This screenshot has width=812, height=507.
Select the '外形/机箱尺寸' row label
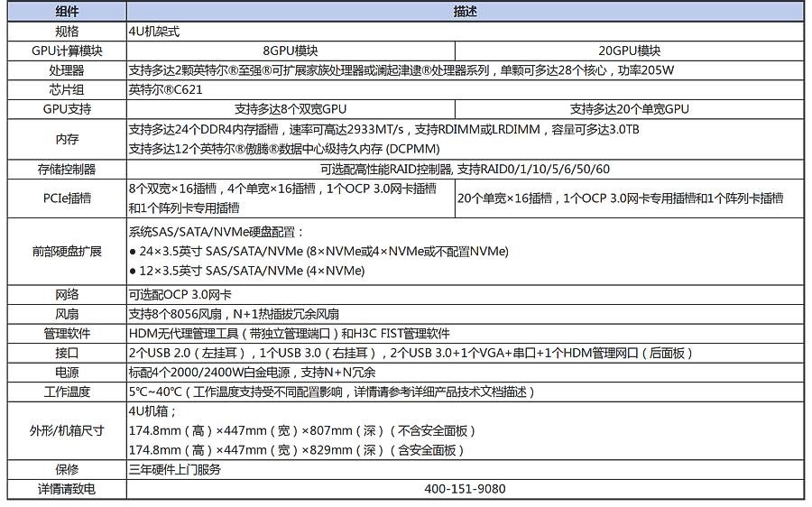click(67, 431)
